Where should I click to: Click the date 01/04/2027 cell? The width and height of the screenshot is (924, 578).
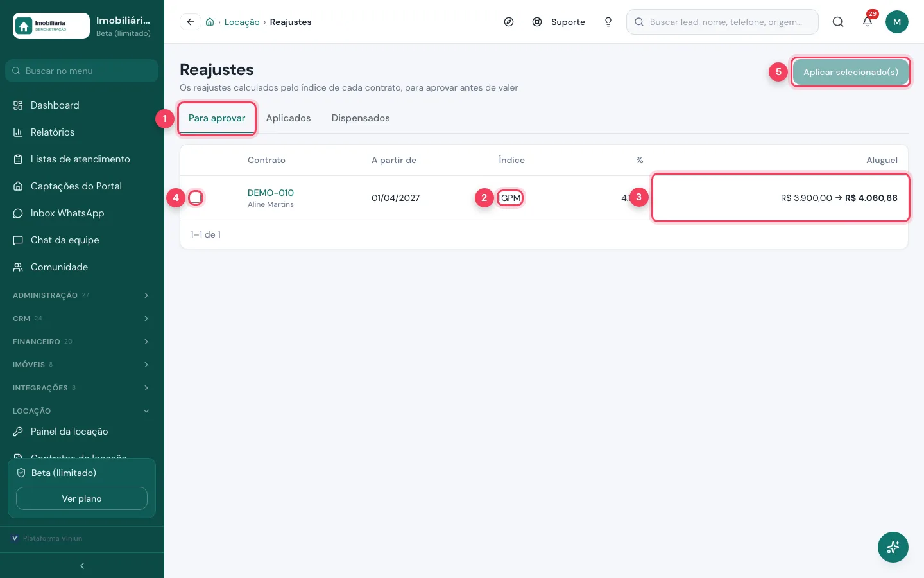point(395,198)
